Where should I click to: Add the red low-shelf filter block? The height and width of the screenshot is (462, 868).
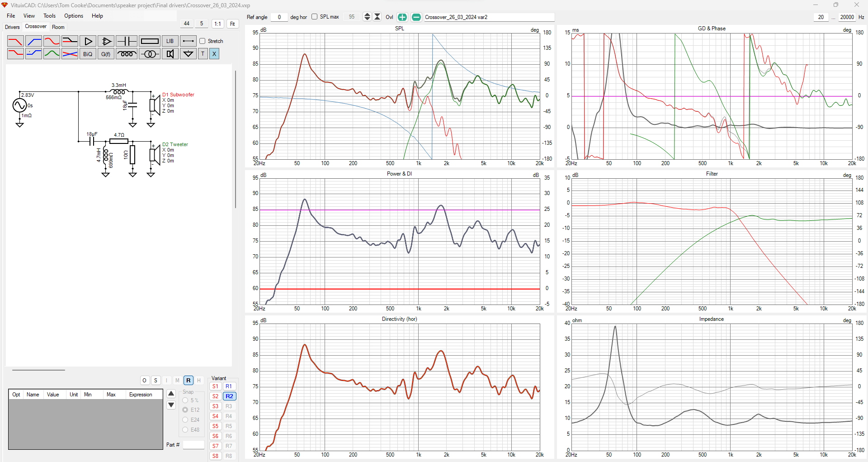15,54
